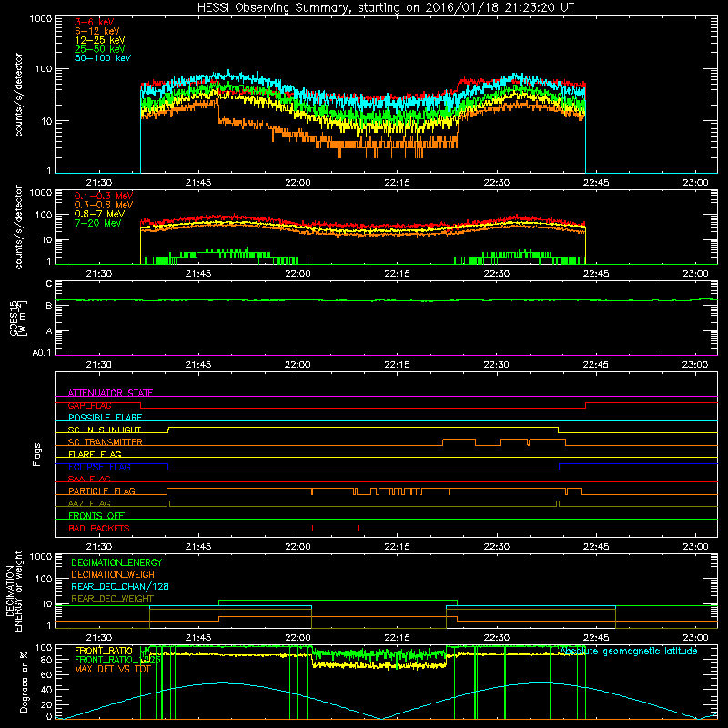728x728 pixels.
Task: Click counts/s/detector axis title of keV panel
Action: (x=18, y=95)
